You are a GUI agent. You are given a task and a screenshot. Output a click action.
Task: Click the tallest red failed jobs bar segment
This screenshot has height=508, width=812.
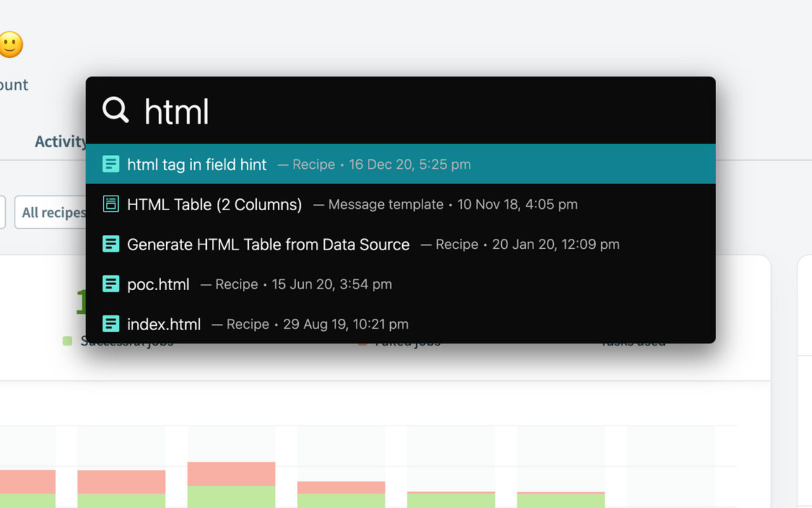click(x=231, y=474)
